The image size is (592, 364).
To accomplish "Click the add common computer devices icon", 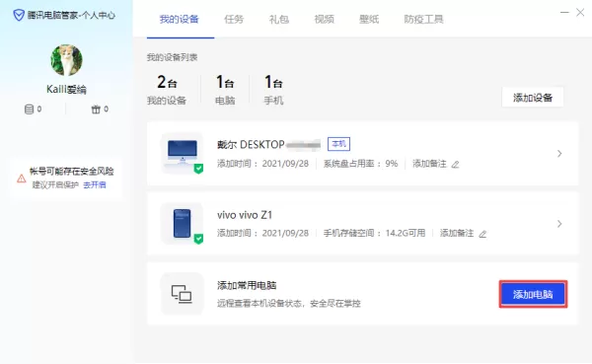I will (x=182, y=294).
